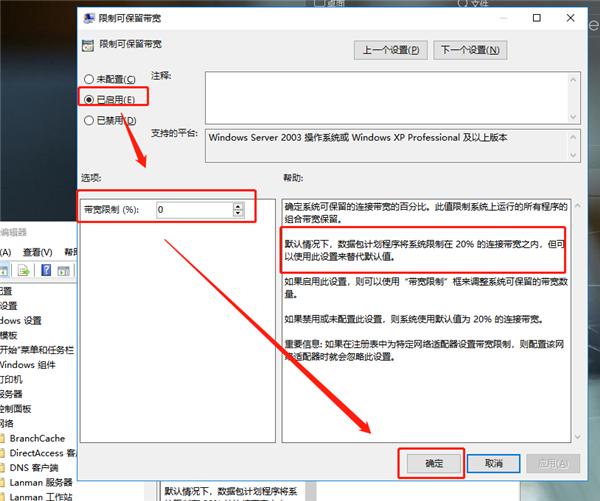Decrease bandwidth limit with spinner down arrow
Screen dimensions: 600x501
(238, 214)
